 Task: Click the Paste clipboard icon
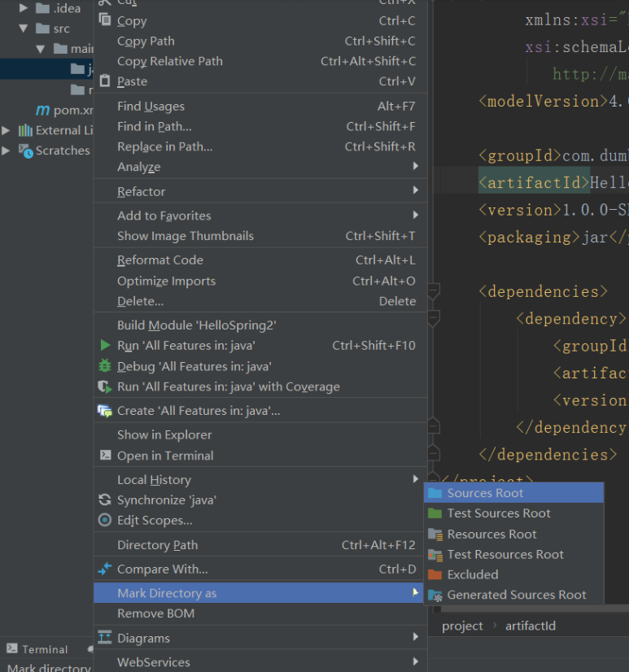coord(105,81)
